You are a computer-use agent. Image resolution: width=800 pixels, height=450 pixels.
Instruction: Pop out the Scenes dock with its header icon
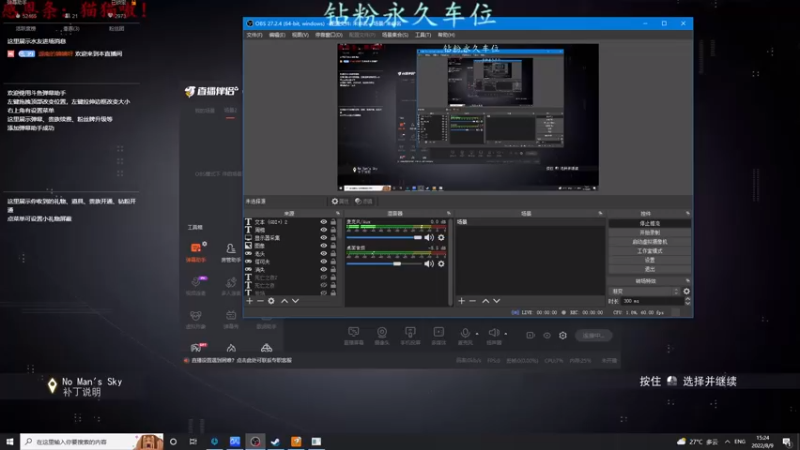point(600,213)
